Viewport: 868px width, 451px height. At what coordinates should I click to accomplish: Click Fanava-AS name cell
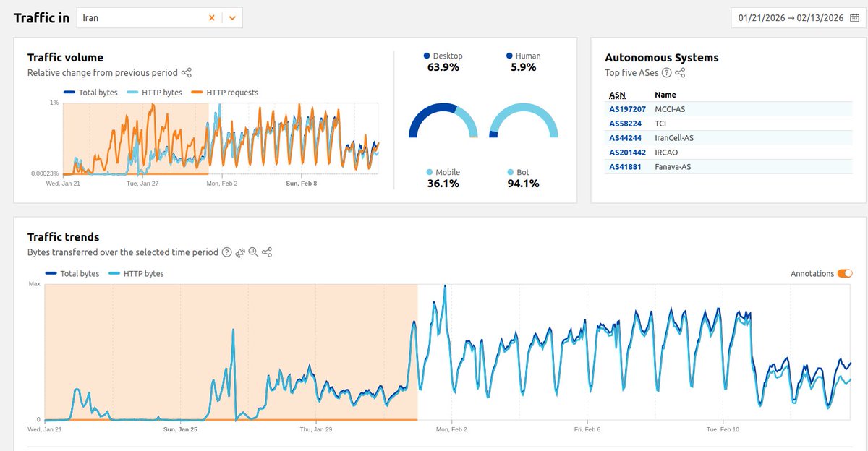(673, 167)
